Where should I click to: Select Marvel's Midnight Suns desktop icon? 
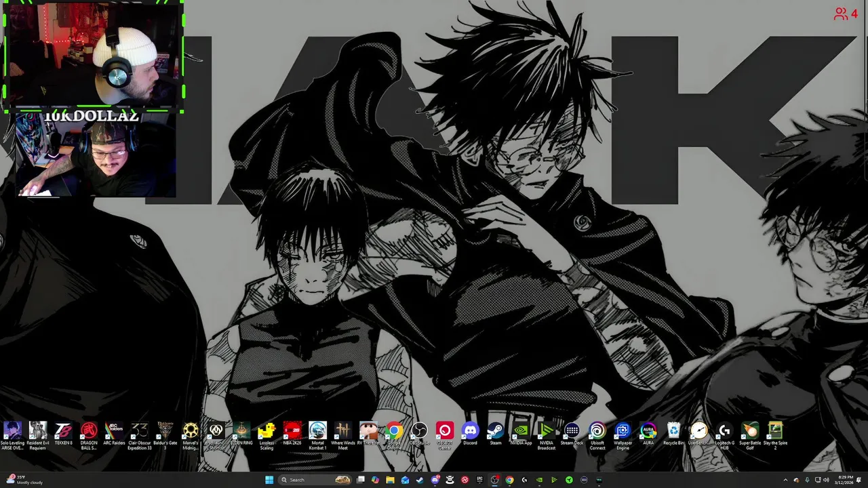click(x=191, y=435)
